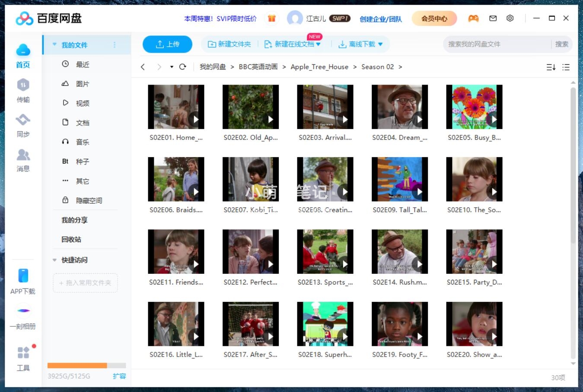Open the 工具 (Tools) sidebar icon
Image resolution: width=583 pixels, height=392 pixels.
click(x=23, y=353)
